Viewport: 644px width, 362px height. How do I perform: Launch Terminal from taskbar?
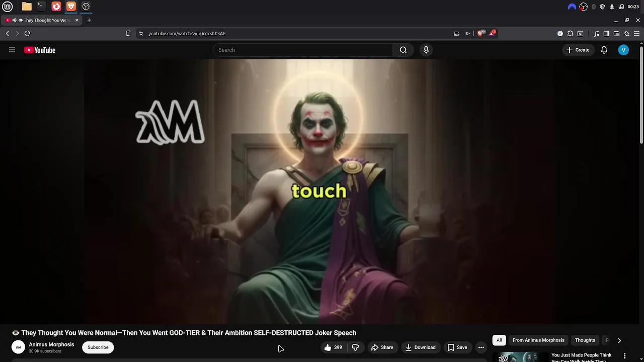tap(41, 7)
